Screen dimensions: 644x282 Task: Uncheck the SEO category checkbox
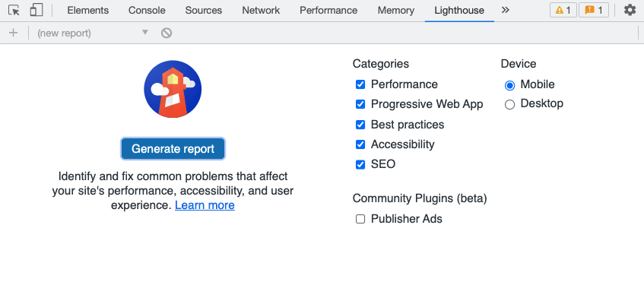pyautogui.click(x=360, y=165)
